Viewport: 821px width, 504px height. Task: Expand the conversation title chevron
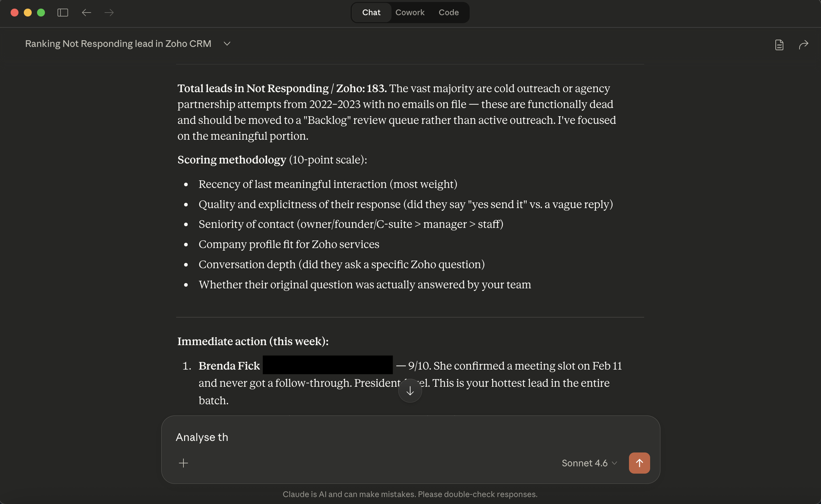pyautogui.click(x=227, y=44)
